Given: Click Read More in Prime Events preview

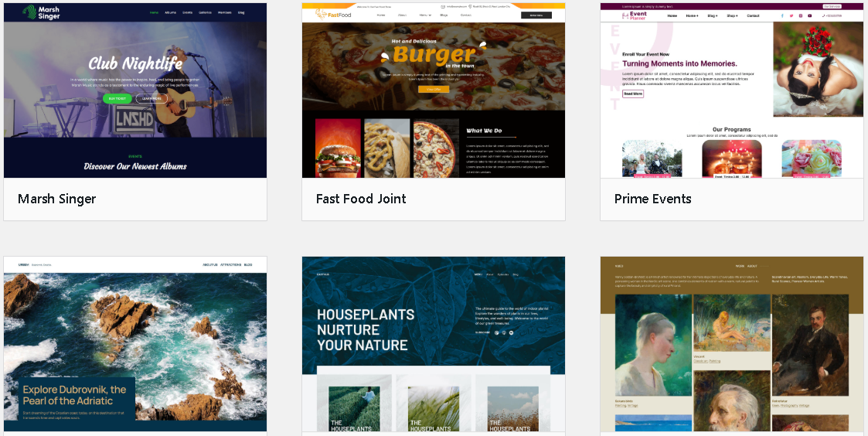Looking at the screenshot, I should [x=633, y=94].
